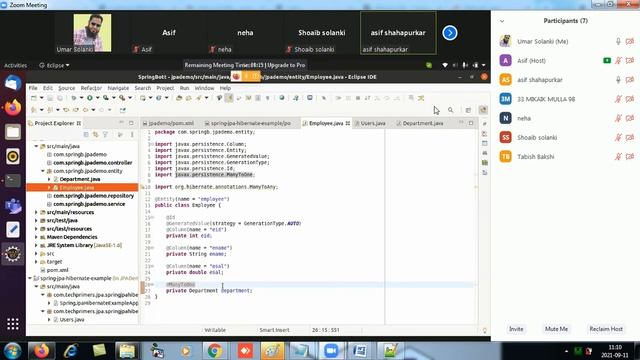Expand the src/main/resources folder
The height and width of the screenshot is (360, 640).
tap(36, 212)
